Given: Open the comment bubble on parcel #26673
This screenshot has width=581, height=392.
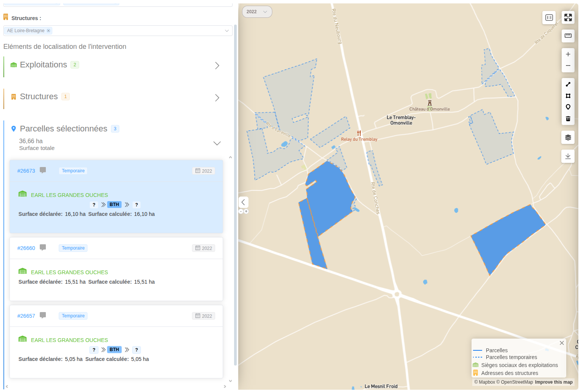Looking at the screenshot, I should point(42,170).
